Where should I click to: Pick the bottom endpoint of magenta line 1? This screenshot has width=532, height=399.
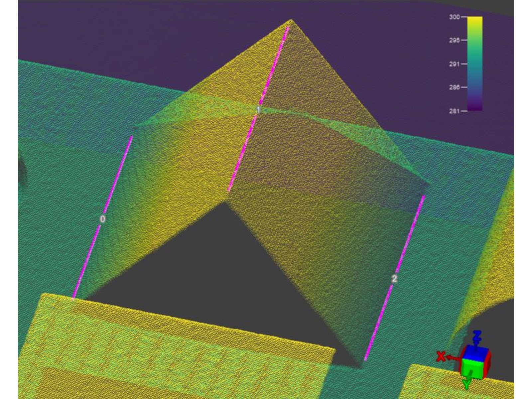tap(229, 190)
